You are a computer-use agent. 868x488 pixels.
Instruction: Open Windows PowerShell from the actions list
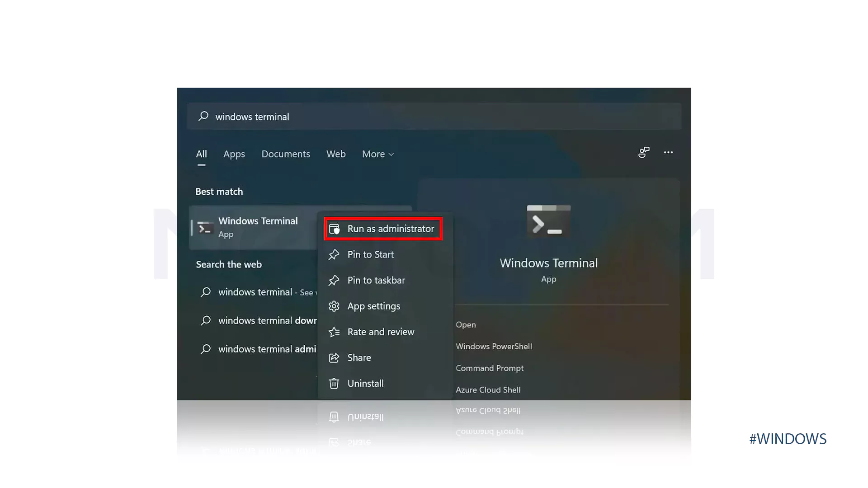coord(494,346)
